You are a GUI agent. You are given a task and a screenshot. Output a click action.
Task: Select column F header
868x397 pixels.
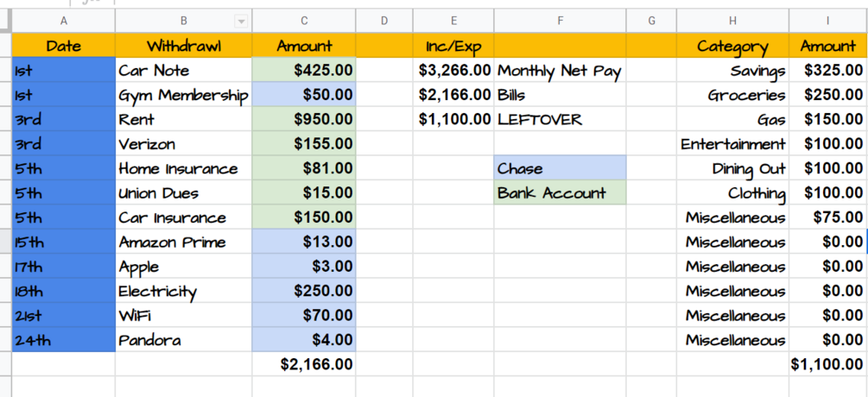(561, 21)
